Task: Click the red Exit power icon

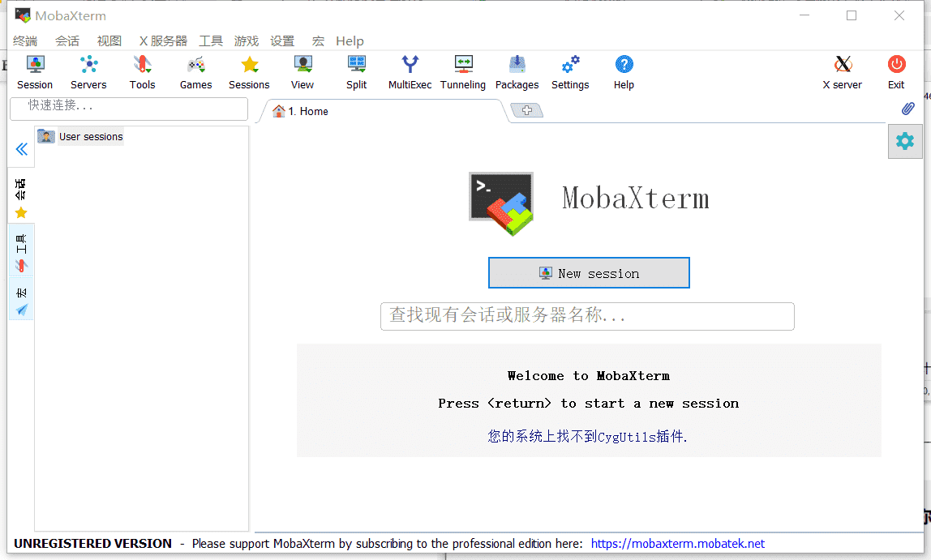Action: pyautogui.click(x=897, y=64)
